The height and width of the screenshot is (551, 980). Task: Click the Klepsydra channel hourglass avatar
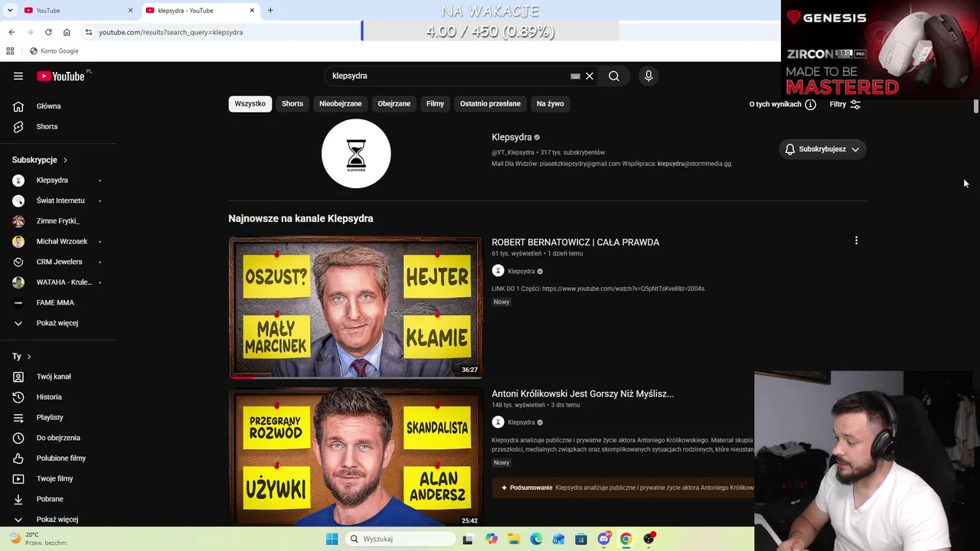click(x=356, y=153)
